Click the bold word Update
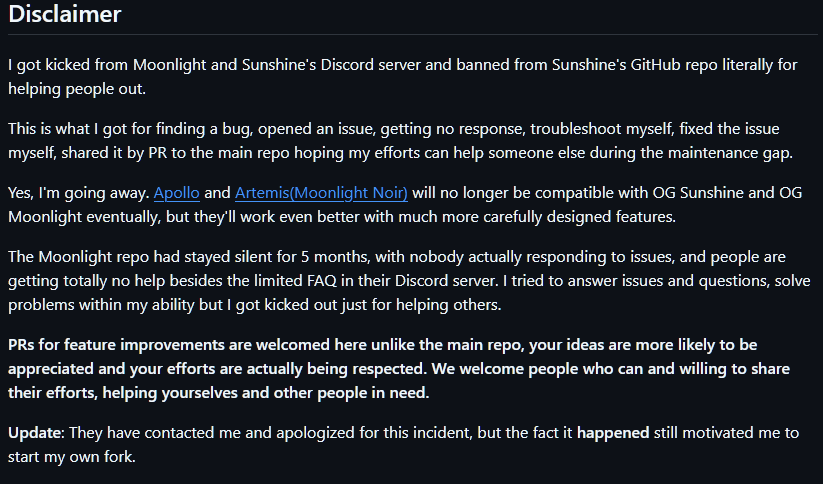The image size is (823, 484). click(36, 433)
